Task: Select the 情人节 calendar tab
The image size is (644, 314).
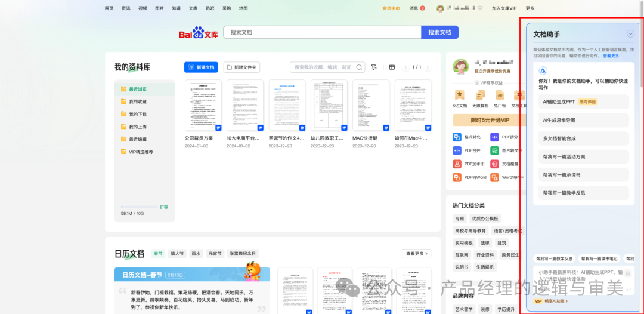Action: click(178, 254)
